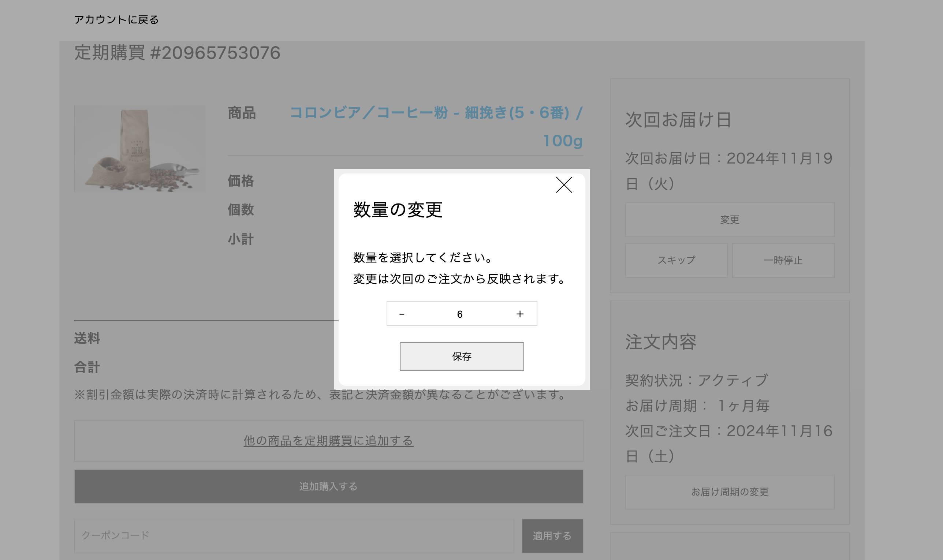The height and width of the screenshot is (560, 943).
Task: Click お届け周期の変更 button
Action: (730, 492)
